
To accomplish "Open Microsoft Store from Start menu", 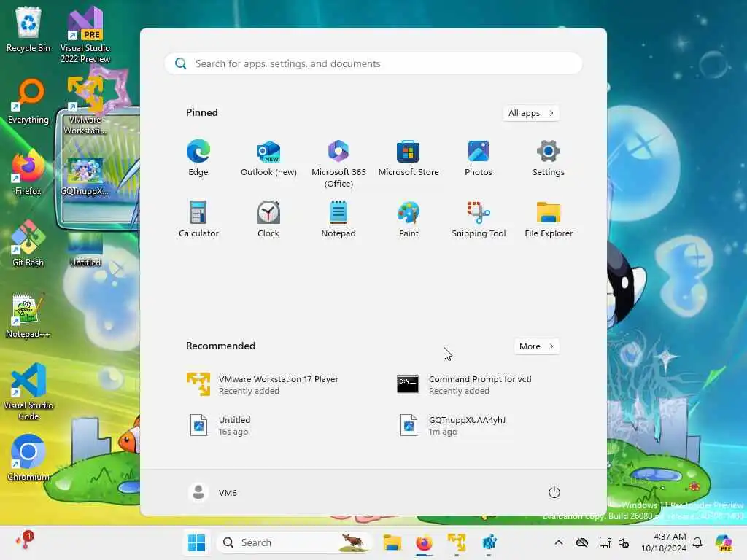I will 409,158.
